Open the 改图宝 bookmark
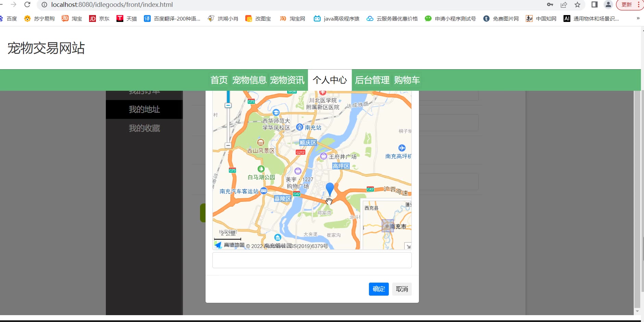This screenshot has height=322, width=644. click(x=258, y=18)
